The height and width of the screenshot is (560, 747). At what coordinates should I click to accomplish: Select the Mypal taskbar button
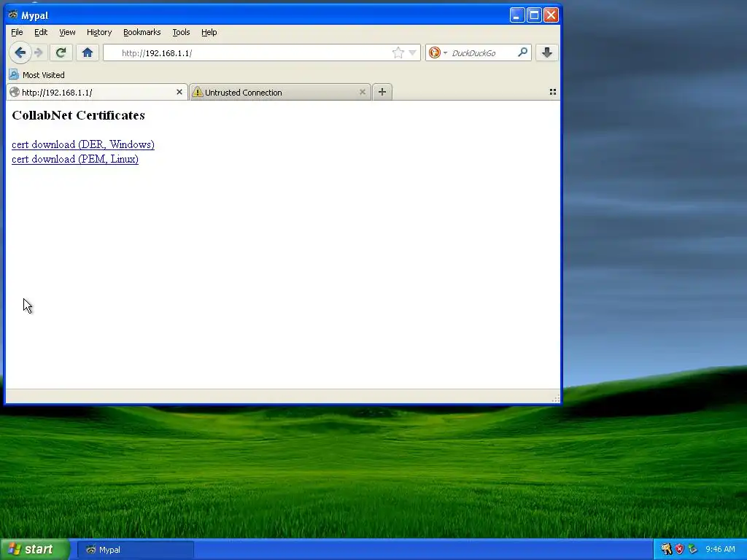point(135,550)
